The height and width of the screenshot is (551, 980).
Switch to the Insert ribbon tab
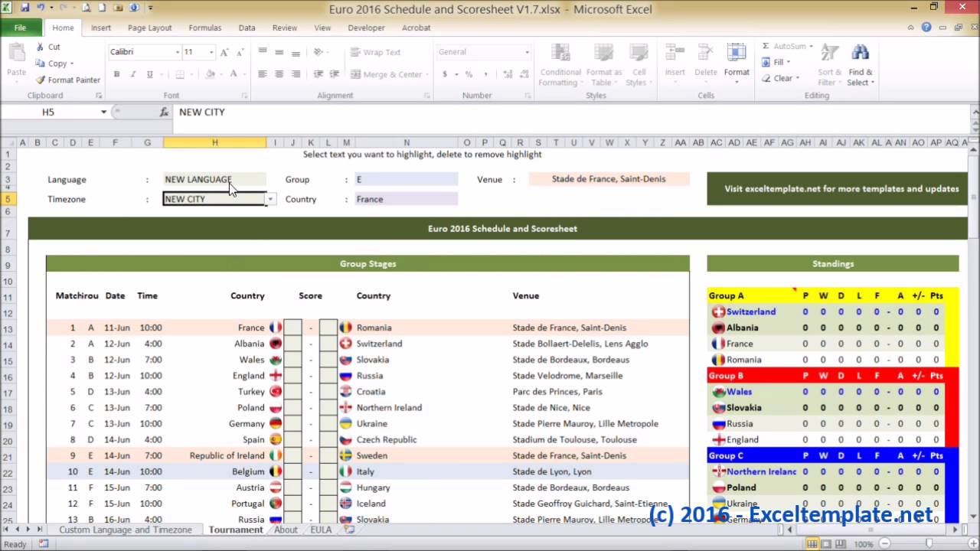coord(101,28)
